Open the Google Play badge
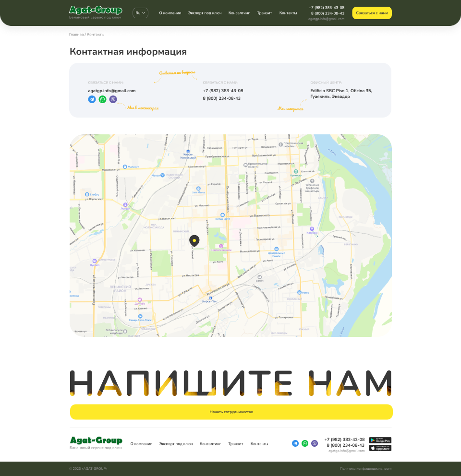Image resolution: width=461 pixels, height=476 pixels. pyautogui.click(x=380, y=440)
